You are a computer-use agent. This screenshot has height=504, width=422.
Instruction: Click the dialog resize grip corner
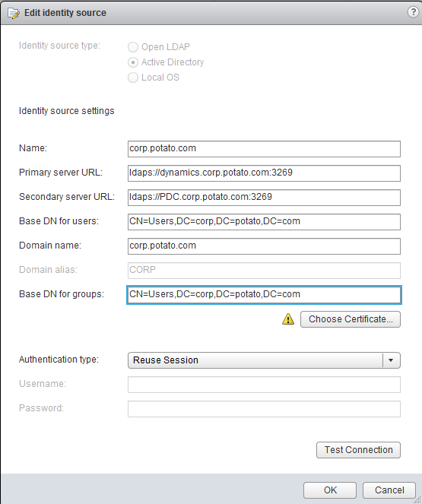(x=417, y=500)
